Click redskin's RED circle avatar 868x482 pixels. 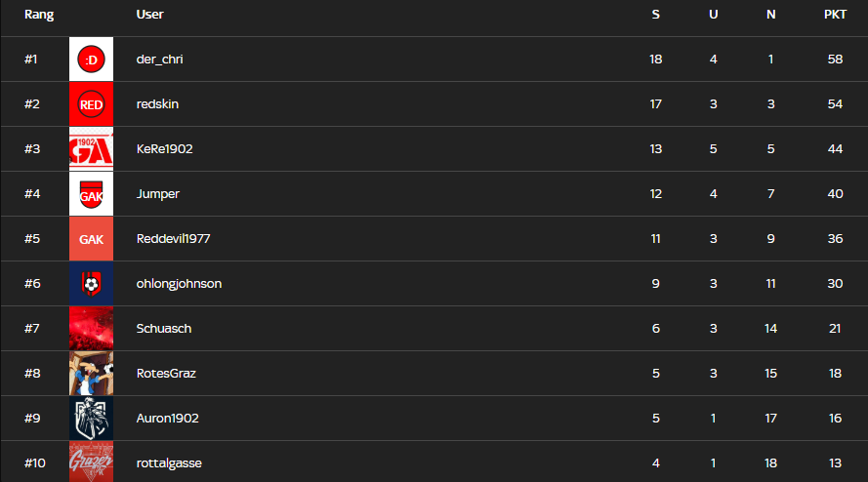[x=92, y=104]
